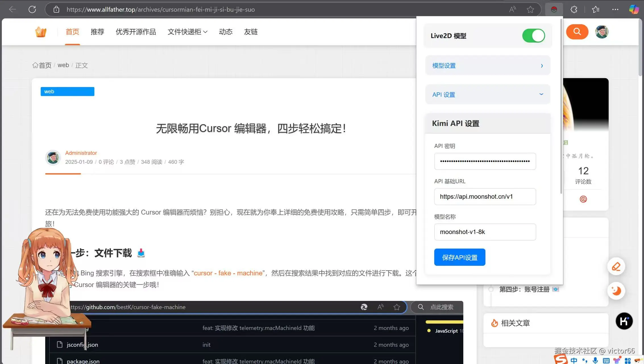Disable the Live2D 模型 switch

pos(533,36)
